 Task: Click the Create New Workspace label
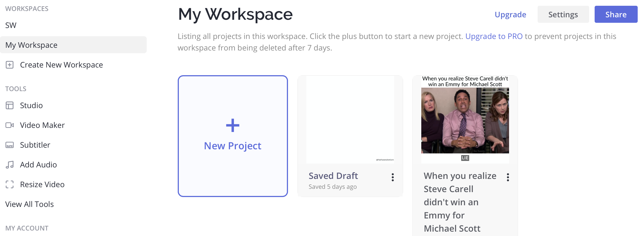click(61, 65)
